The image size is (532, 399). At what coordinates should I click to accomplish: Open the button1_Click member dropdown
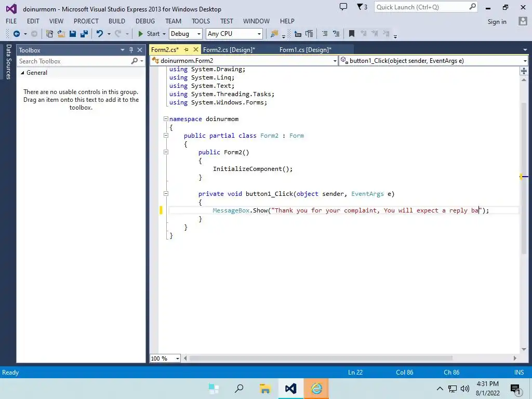(433, 61)
